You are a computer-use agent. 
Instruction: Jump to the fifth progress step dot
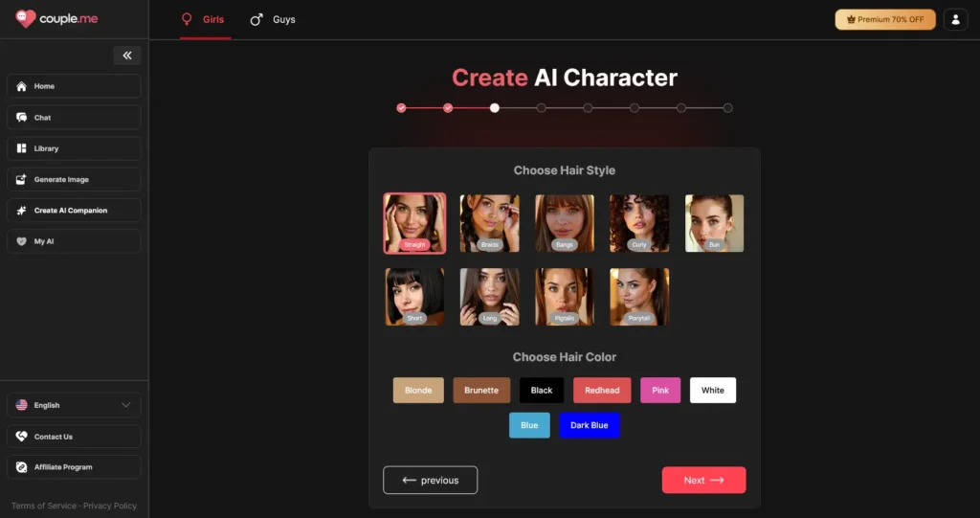coord(589,108)
